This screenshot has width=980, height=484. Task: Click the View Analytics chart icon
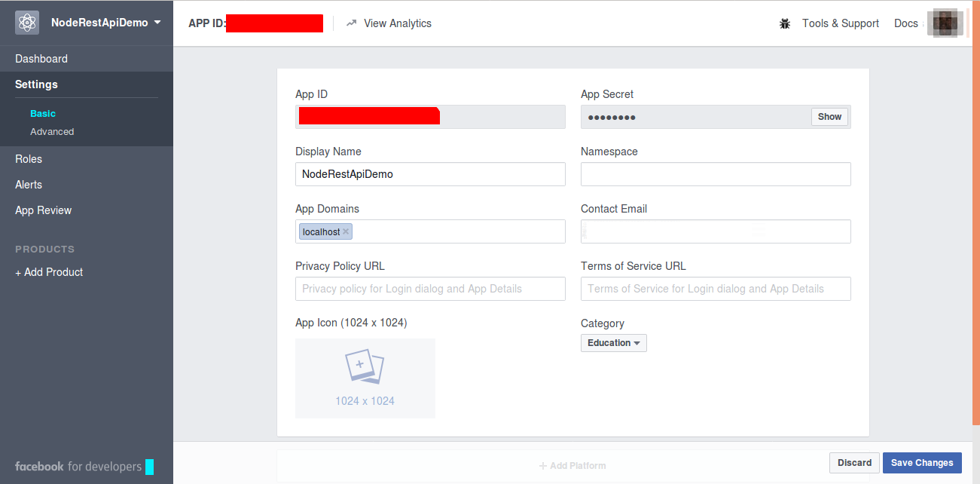coord(351,23)
